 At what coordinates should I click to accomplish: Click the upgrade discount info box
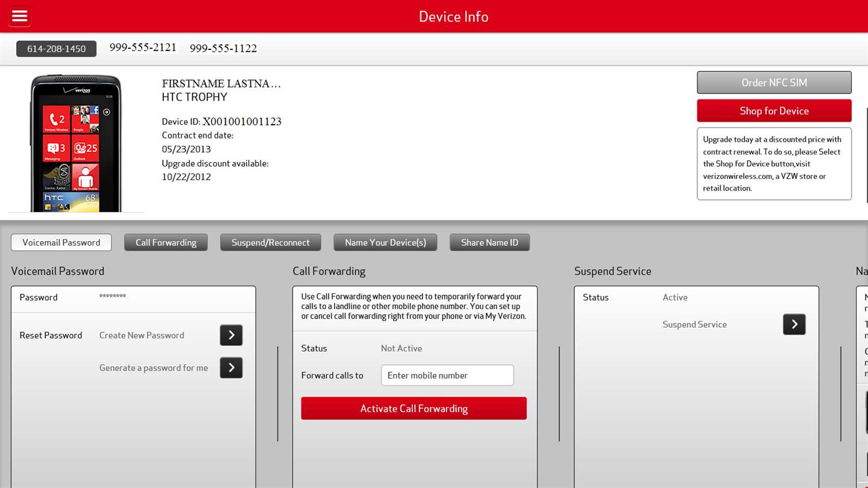pyautogui.click(x=774, y=163)
